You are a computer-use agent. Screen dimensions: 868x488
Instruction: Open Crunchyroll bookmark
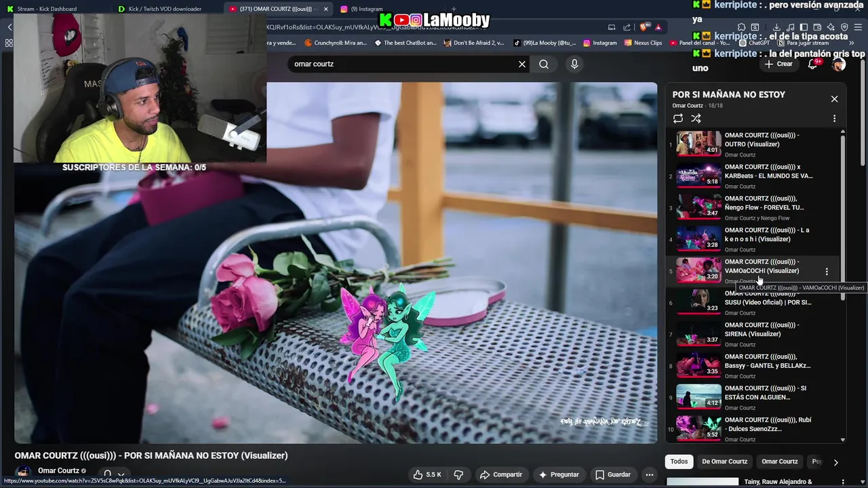coord(335,43)
